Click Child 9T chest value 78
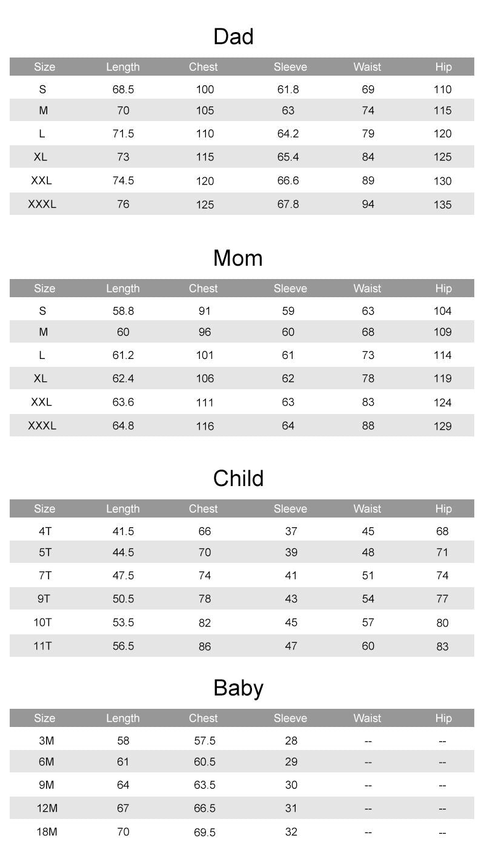Image resolution: width=484 pixels, height=868 pixels. (205, 599)
